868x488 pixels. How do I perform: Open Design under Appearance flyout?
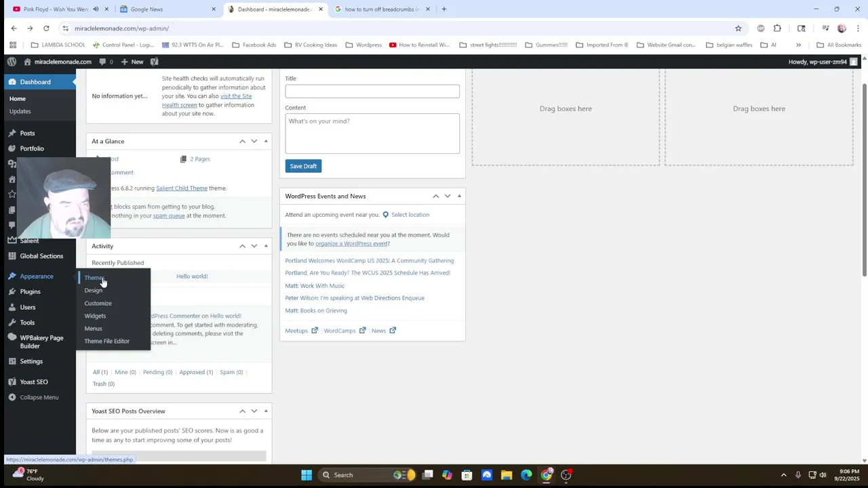pyautogui.click(x=93, y=290)
